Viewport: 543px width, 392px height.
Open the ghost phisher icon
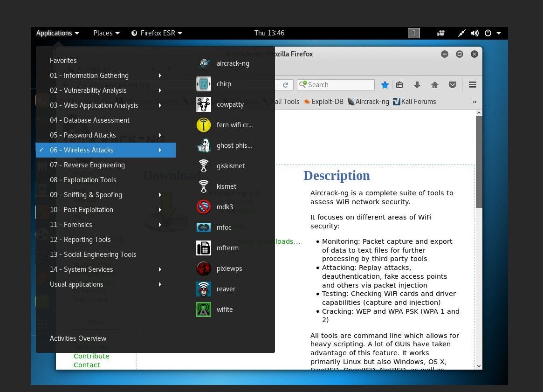tap(204, 145)
